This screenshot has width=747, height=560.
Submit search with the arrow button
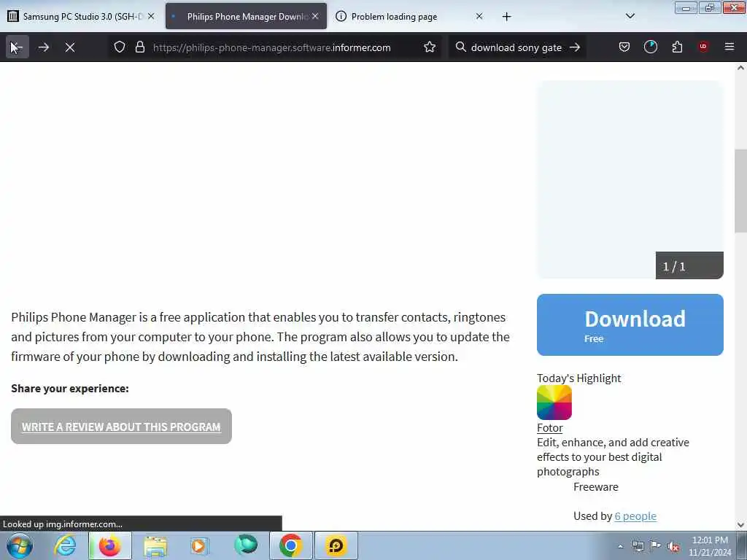pyautogui.click(x=575, y=47)
